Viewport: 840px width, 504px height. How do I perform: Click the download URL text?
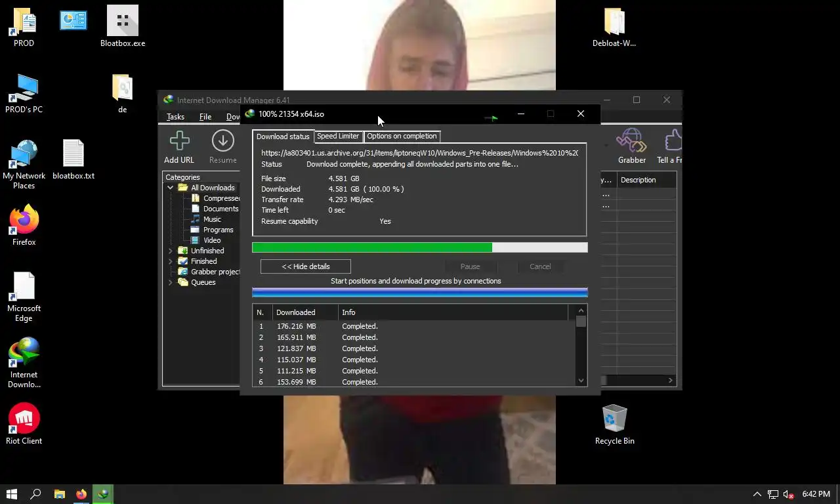click(419, 153)
